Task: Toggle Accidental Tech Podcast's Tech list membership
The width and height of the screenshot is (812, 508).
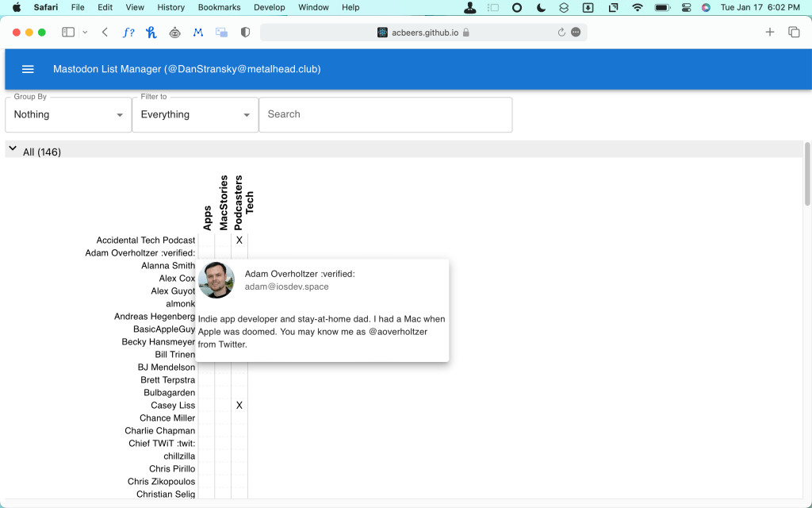Action: tap(239, 240)
